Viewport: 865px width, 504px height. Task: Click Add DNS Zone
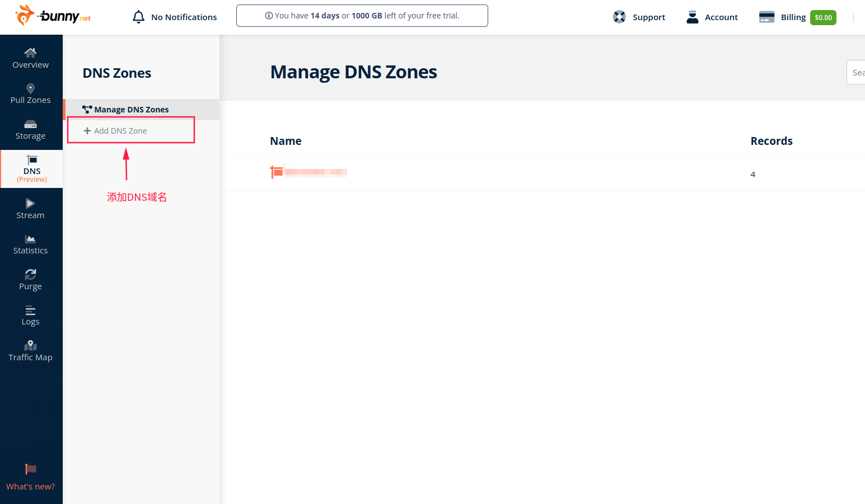pos(120,131)
